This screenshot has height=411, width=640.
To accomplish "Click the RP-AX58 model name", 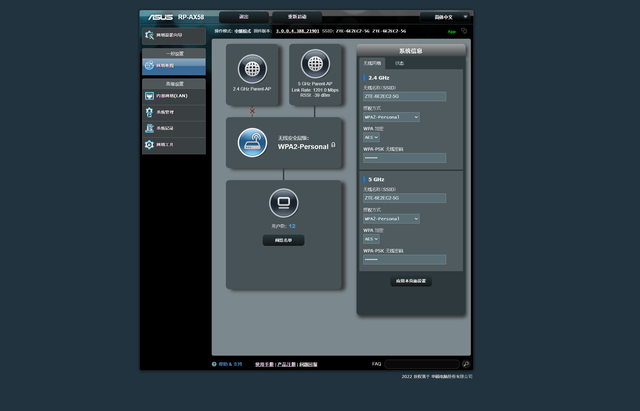I will (x=191, y=17).
